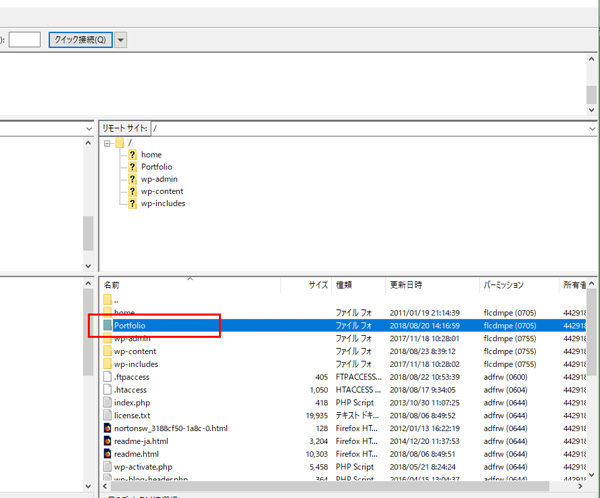Screen dimensions: 600x498
Task: Click the .htaccess file icon
Action: tap(108, 390)
